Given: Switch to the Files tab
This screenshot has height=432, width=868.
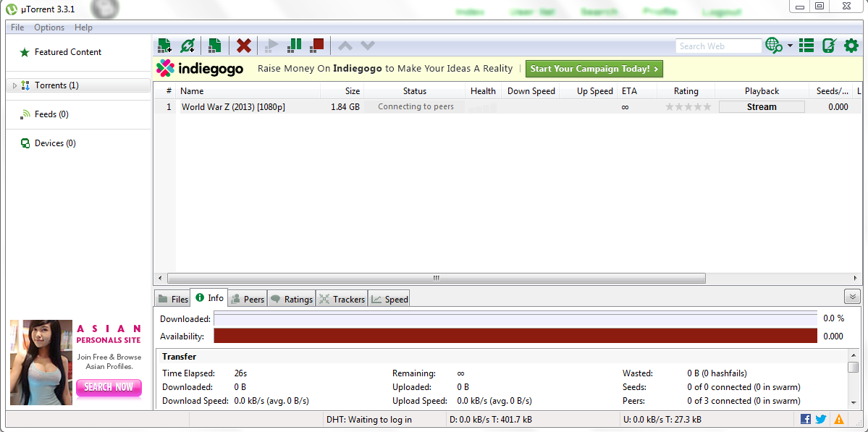Looking at the screenshot, I should 173,300.
